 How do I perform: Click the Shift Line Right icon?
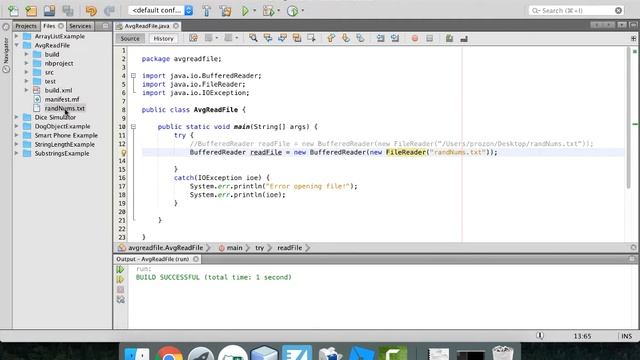click(x=395, y=38)
